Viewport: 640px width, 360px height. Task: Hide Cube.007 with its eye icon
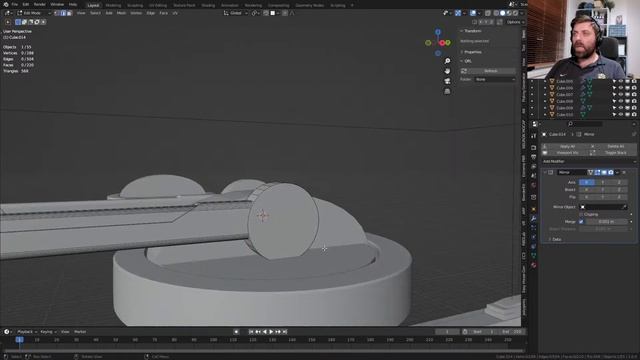pos(620,95)
